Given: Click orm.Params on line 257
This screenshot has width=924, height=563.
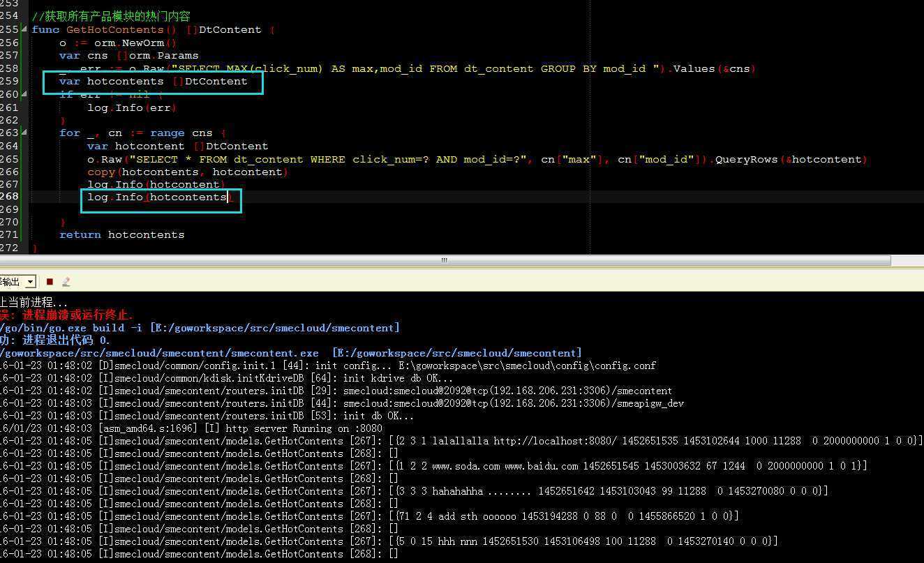Looking at the screenshot, I should pyautogui.click(x=163, y=56).
